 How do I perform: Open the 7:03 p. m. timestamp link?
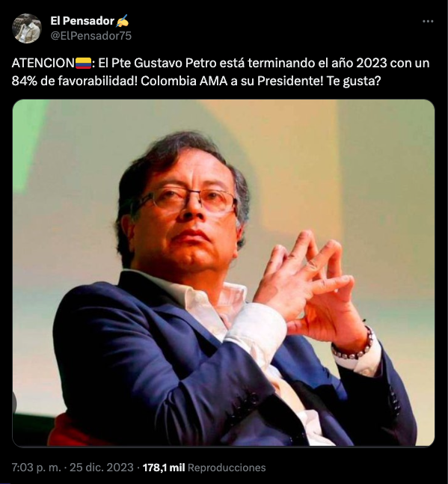tap(37, 468)
